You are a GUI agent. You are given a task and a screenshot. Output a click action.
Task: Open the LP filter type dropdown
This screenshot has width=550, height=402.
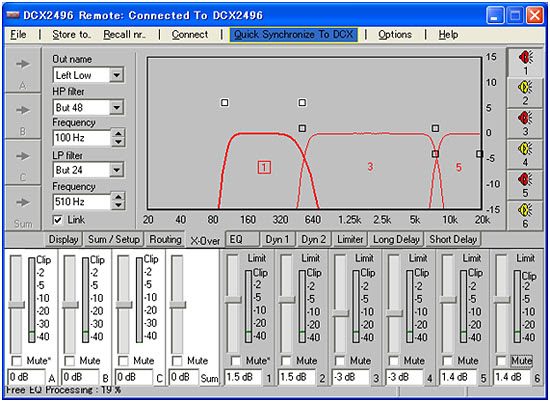116,170
